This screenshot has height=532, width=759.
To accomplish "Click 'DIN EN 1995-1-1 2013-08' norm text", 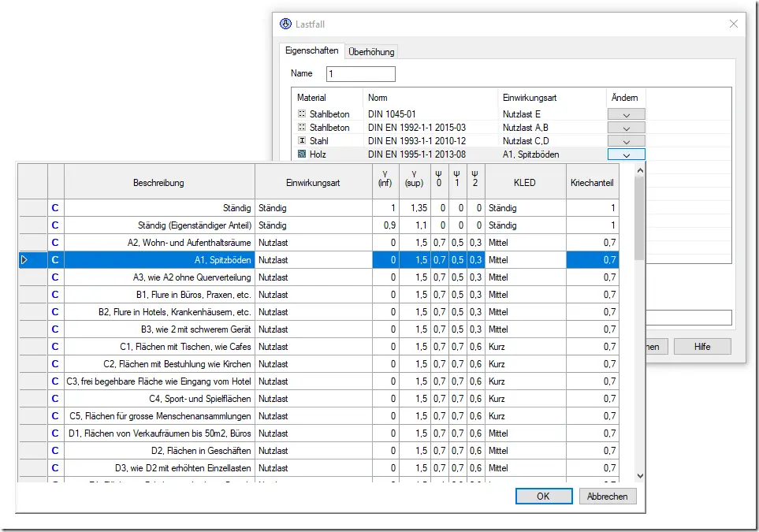I will pyautogui.click(x=417, y=154).
